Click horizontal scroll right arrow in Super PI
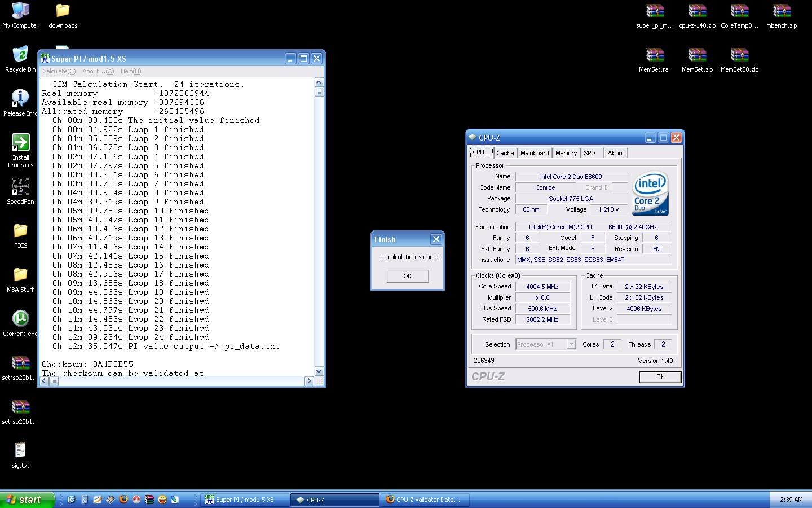The width and height of the screenshot is (812, 508). coord(309,381)
